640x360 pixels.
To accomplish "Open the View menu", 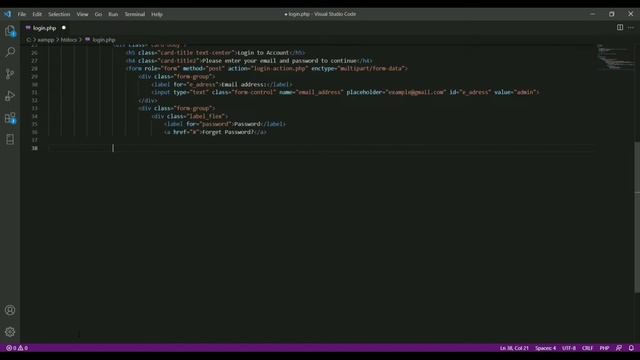I will point(82,14).
